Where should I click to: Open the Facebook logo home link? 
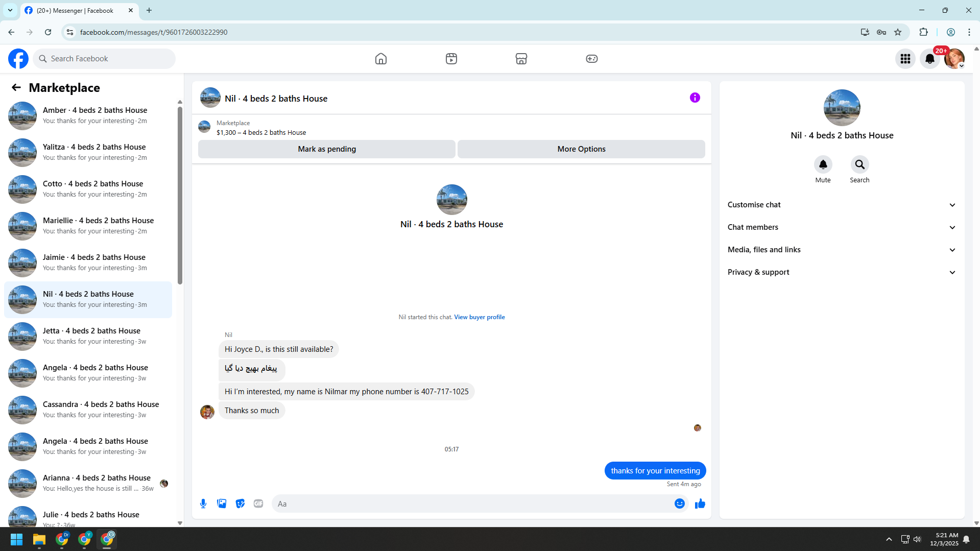pos(18,59)
